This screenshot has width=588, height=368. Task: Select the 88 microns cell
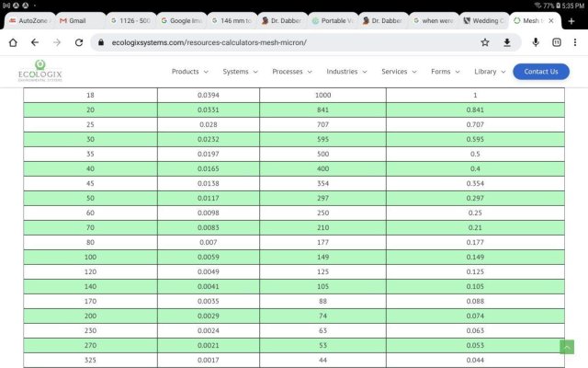coord(322,301)
